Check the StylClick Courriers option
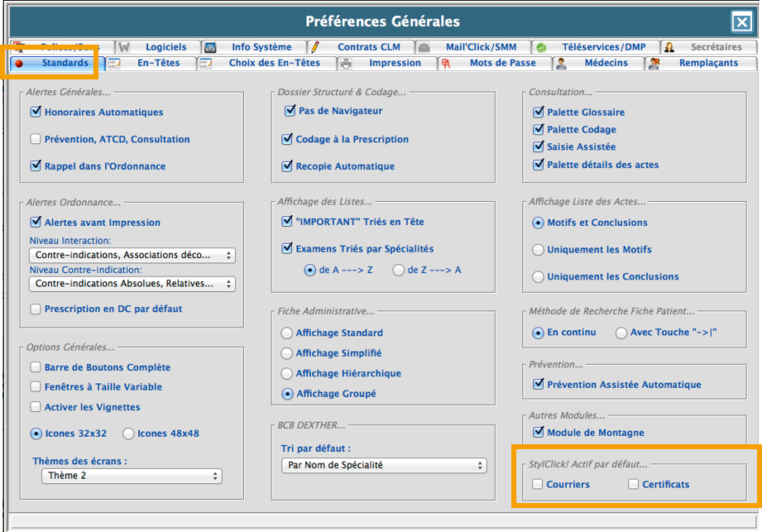 [538, 484]
